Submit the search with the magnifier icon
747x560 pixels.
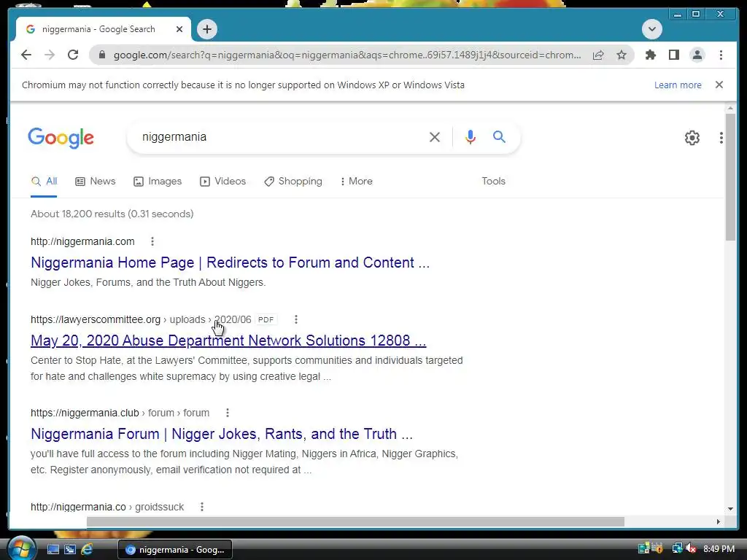pos(499,137)
